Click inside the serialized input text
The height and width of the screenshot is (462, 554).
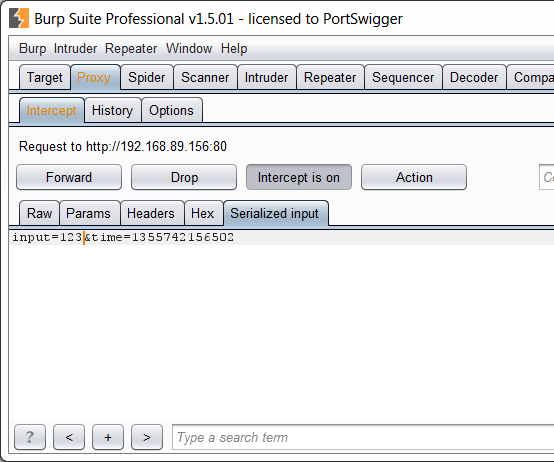[123, 237]
